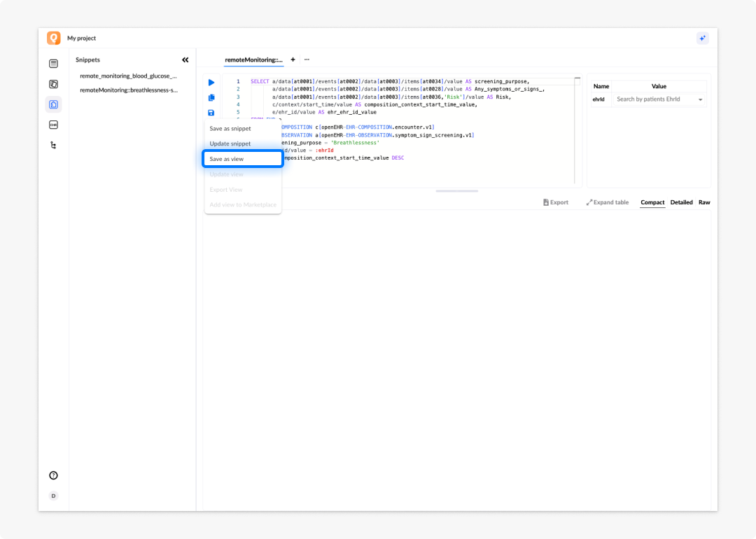Collapse the Snippets panel with the double chevron
Screen dimensions: 756x539
pos(185,59)
